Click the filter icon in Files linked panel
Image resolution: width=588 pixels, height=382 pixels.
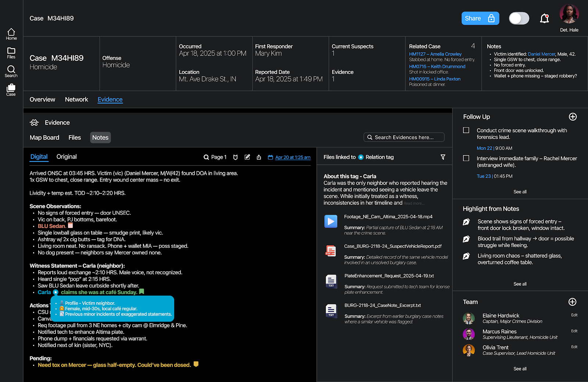[443, 157]
